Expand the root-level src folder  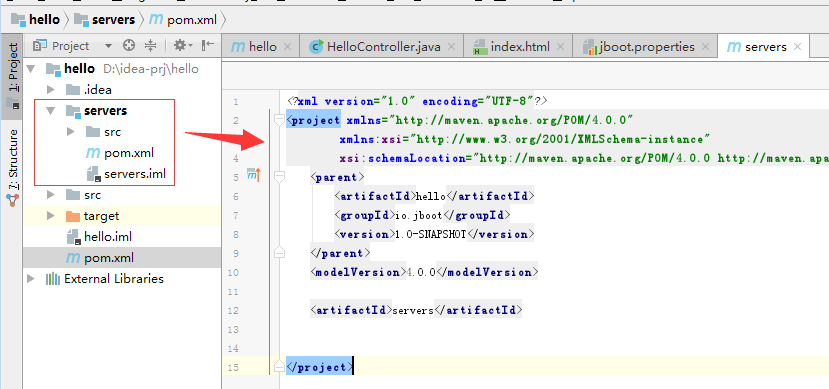click(x=50, y=194)
